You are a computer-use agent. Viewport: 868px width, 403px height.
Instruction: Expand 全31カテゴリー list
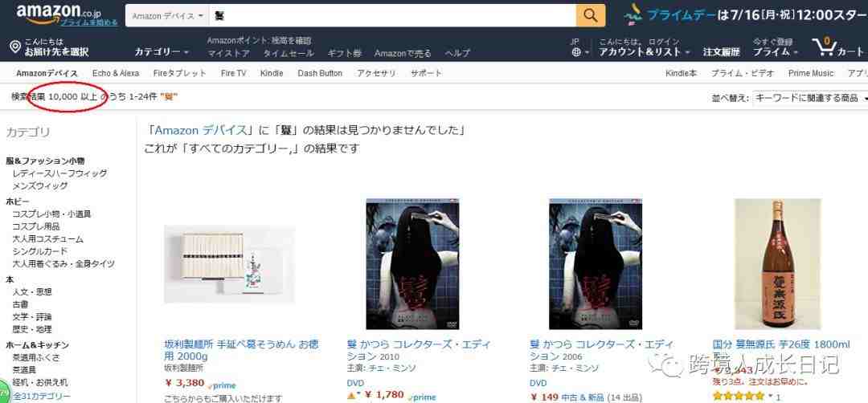pos(42,397)
